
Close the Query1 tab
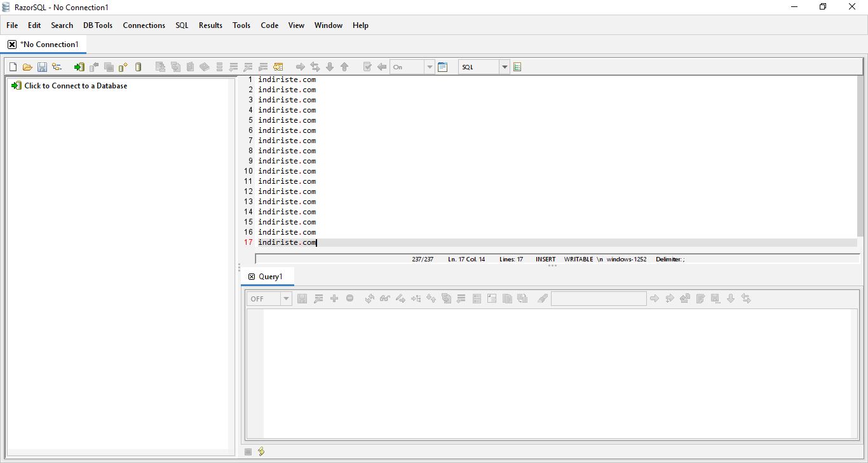pos(252,277)
